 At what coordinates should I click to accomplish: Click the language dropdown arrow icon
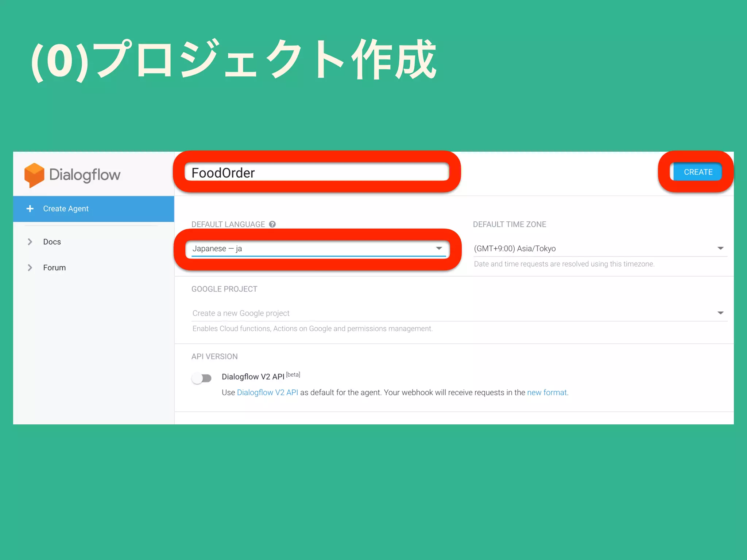point(439,248)
